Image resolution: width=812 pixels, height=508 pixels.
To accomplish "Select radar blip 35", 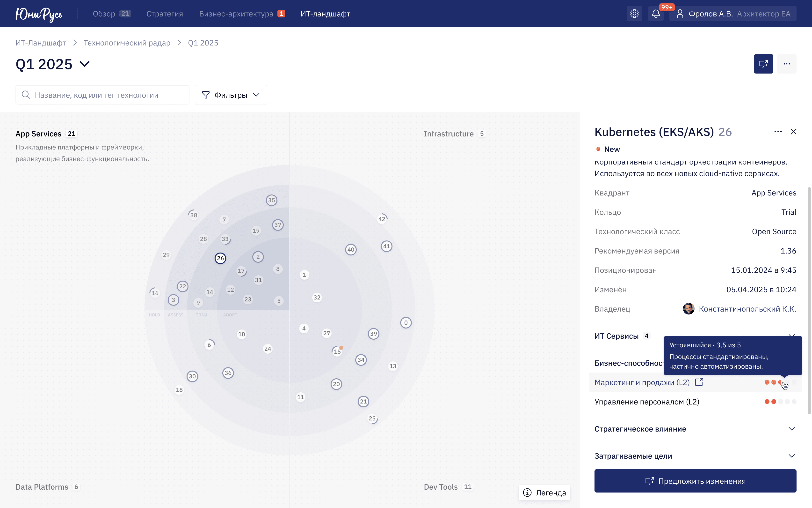I will pos(271,200).
